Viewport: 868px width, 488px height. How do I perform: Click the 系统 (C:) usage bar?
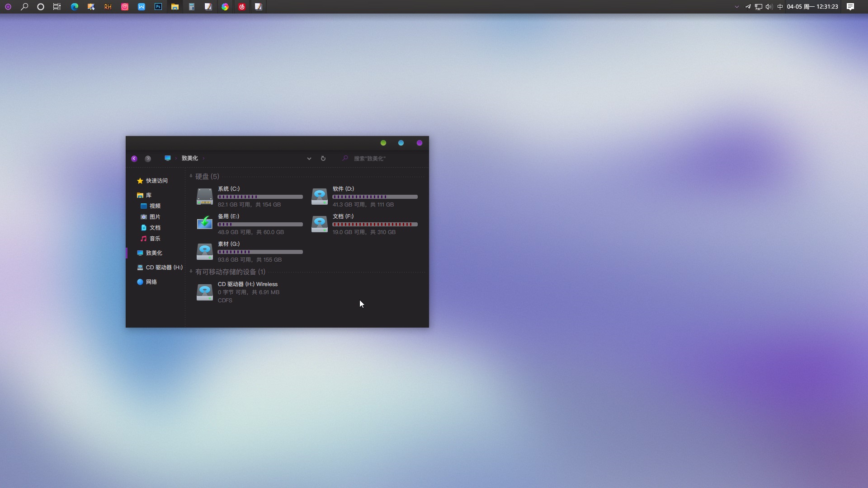coord(260,197)
